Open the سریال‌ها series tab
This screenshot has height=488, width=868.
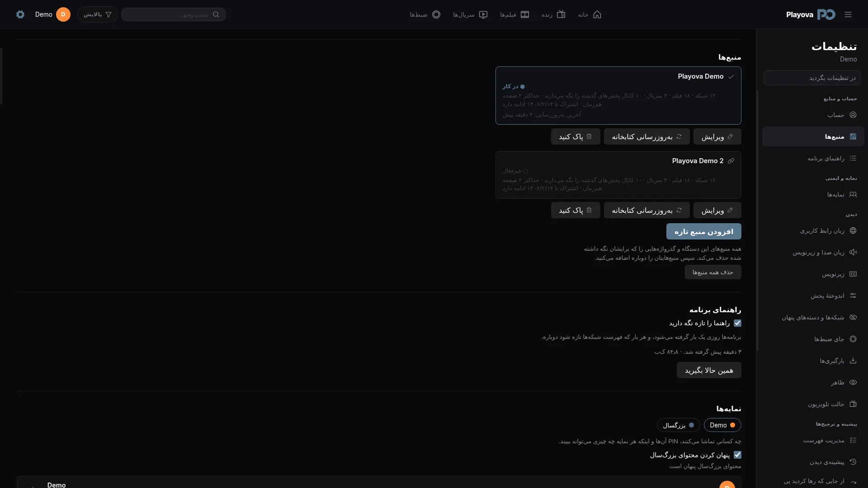pos(470,14)
